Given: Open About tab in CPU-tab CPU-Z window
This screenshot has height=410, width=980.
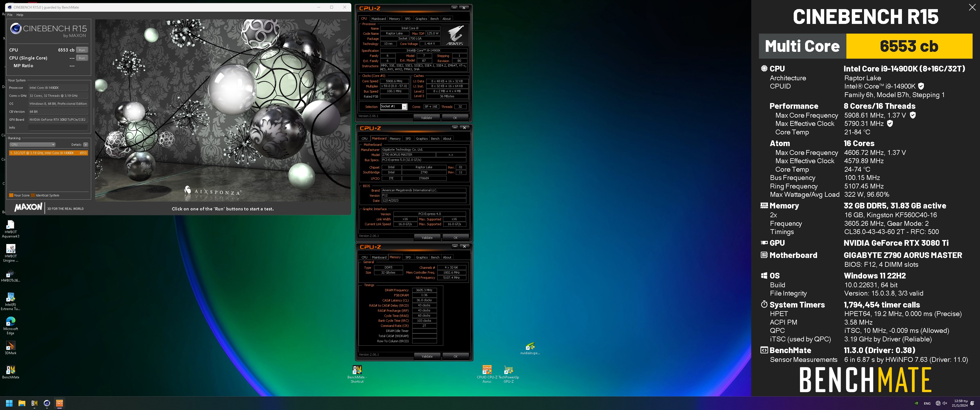Looking at the screenshot, I should coord(447,19).
